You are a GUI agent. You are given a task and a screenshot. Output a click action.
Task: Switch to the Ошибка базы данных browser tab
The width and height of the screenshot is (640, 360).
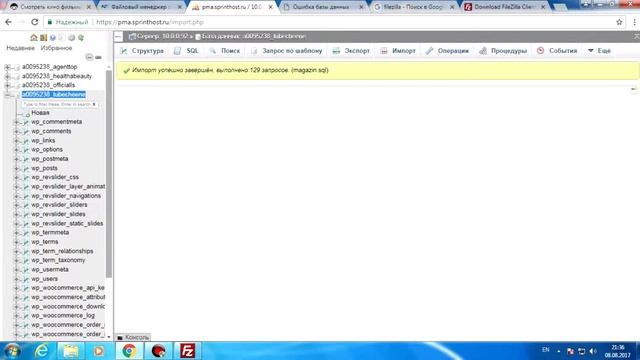[x=323, y=7]
